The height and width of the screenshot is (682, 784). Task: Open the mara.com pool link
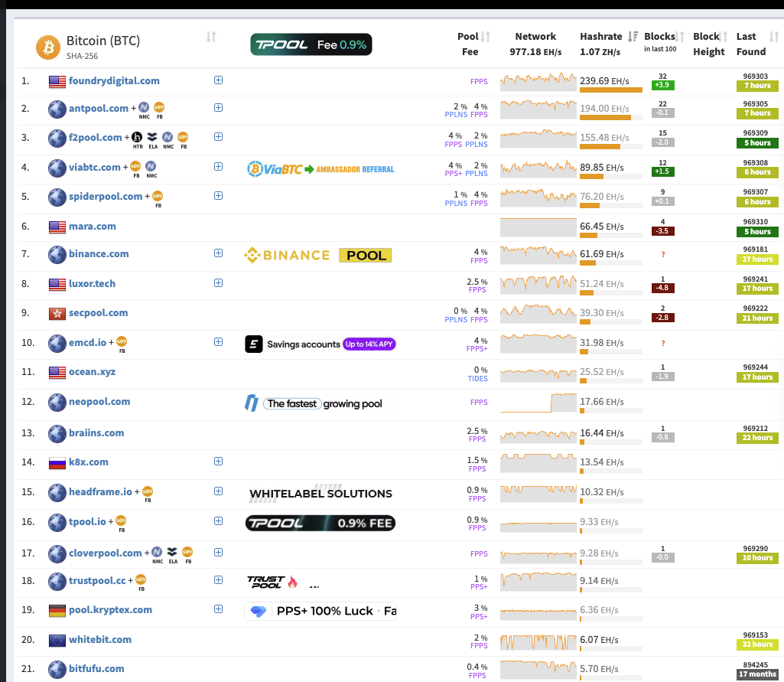(x=93, y=226)
